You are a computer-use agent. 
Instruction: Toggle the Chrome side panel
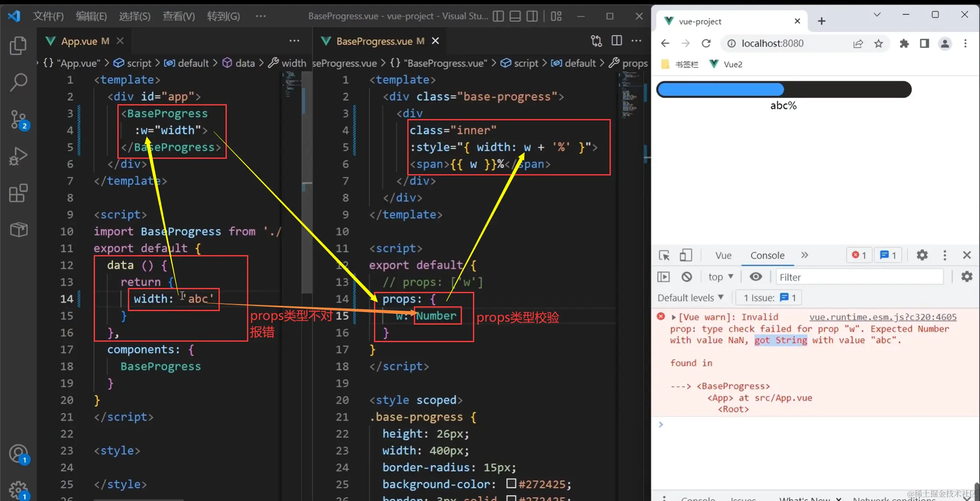[924, 43]
